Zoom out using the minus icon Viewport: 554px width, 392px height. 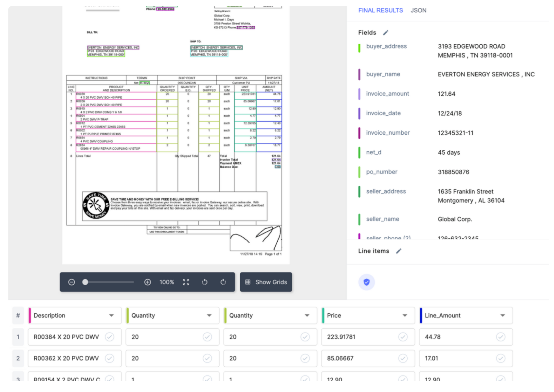tap(71, 282)
